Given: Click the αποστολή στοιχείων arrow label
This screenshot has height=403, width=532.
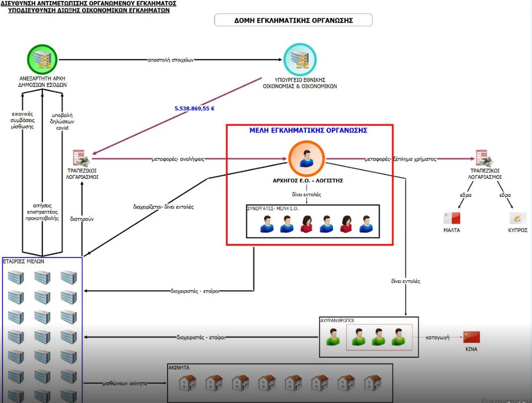Looking at the screenshot, I should (170, 60).
